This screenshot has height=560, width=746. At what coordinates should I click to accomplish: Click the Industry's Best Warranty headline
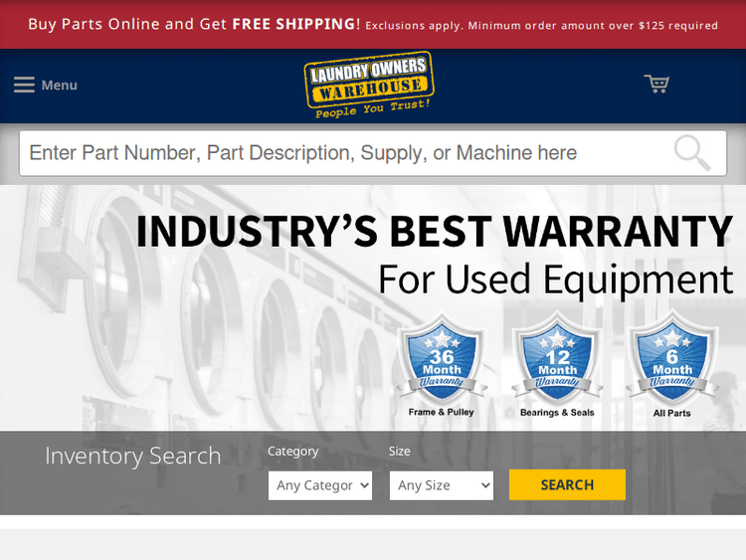pos(434,231)
